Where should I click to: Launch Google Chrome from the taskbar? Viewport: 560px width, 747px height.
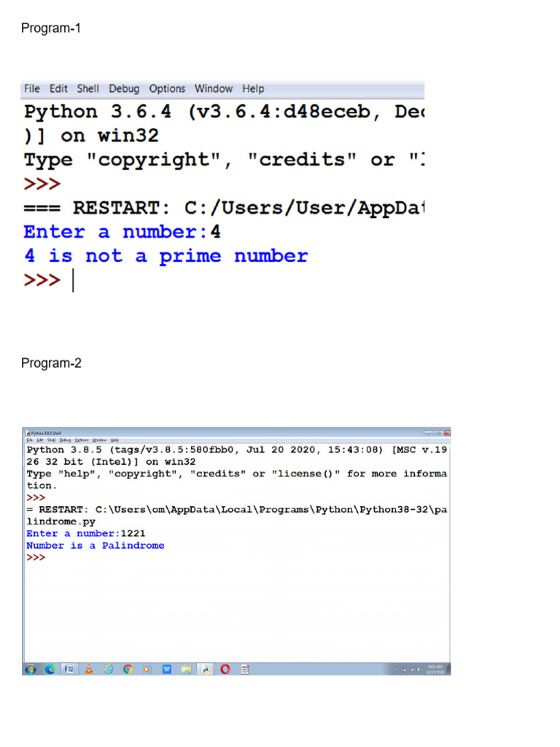[x=128, y=670]
